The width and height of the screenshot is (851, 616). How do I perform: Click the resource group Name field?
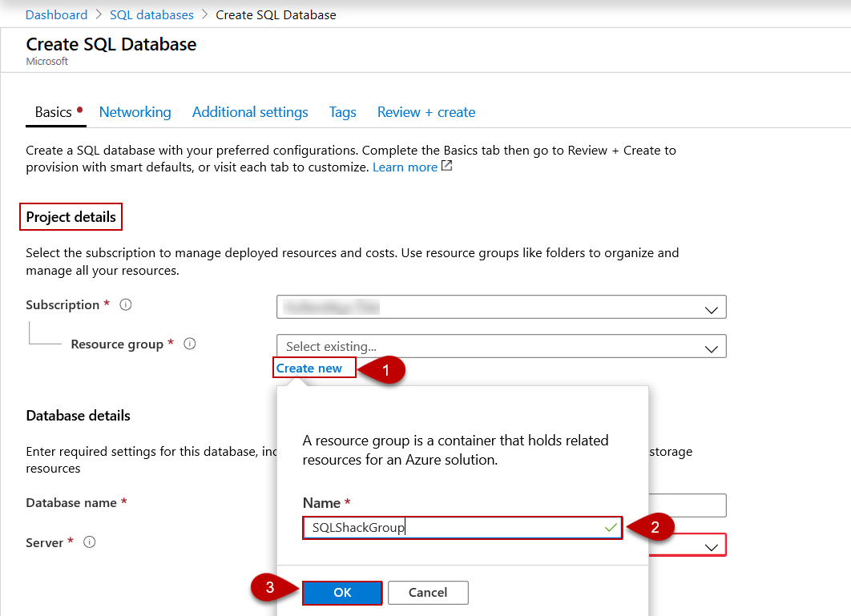tap(453, 527)
